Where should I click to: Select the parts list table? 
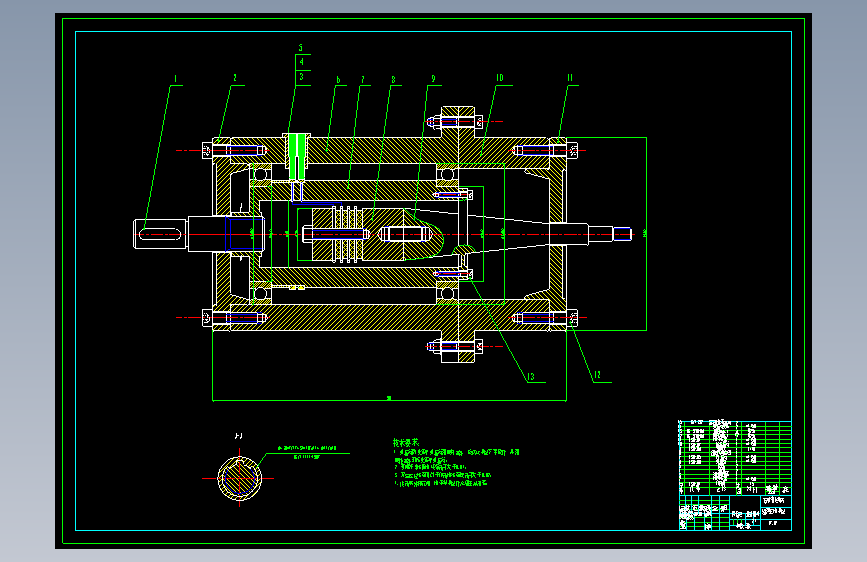tap(735, 458)
